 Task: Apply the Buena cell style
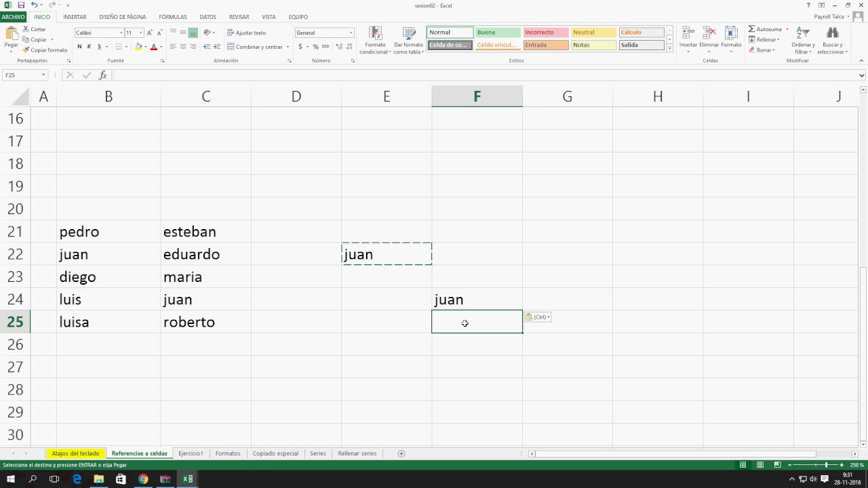point(498,33)
